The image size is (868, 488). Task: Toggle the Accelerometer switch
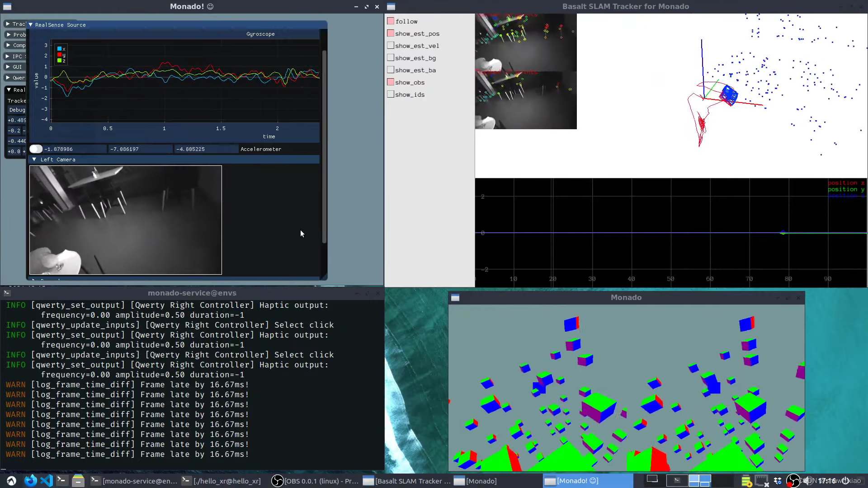36,149
